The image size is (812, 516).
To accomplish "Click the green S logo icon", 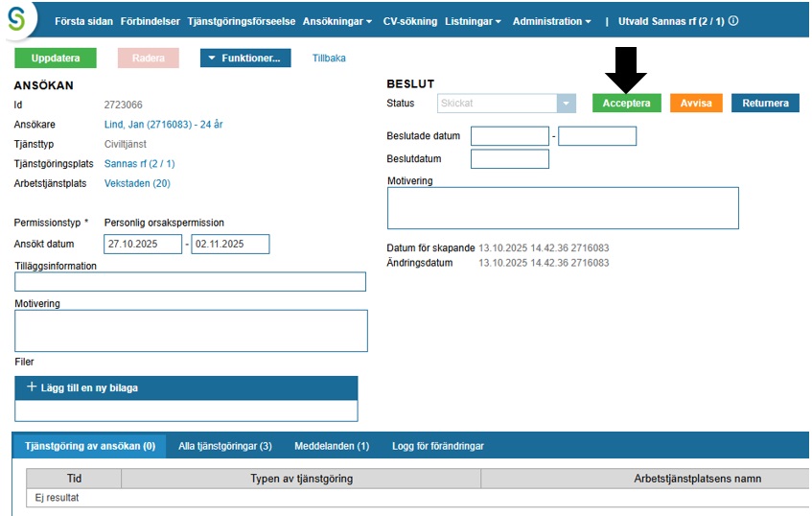I will pos(16,18).
